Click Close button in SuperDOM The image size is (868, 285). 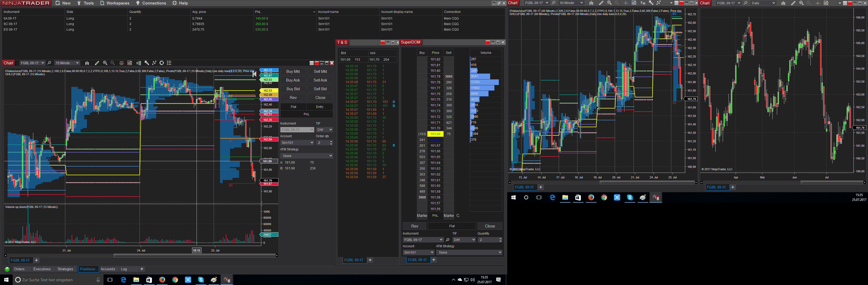click(x=490, y=226)
